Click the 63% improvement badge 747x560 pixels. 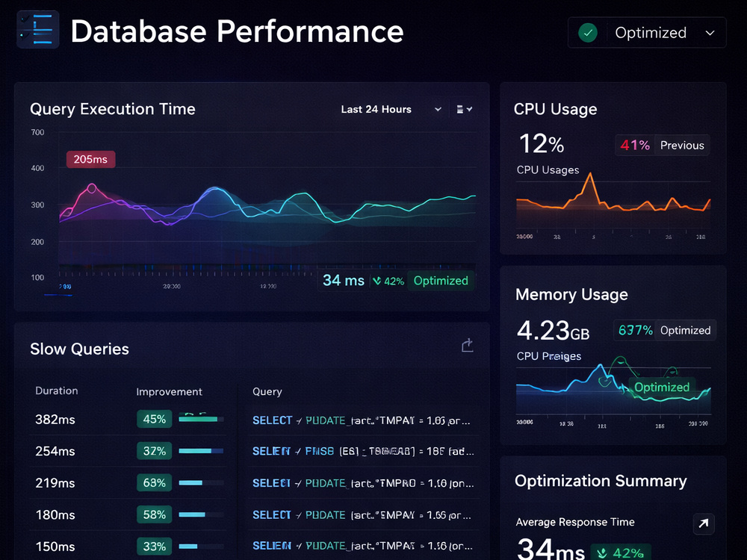[155, 483]
